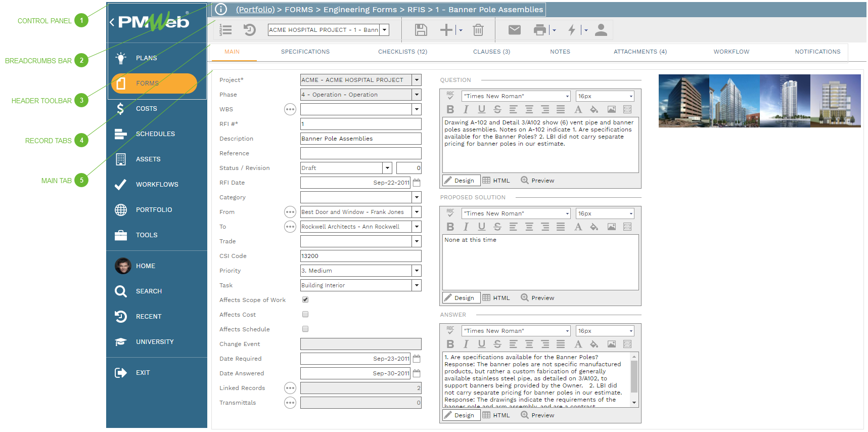The image size is (868, 432).
Task: Click the Save icon in header toolbar
Action: [x=421, y=30]
